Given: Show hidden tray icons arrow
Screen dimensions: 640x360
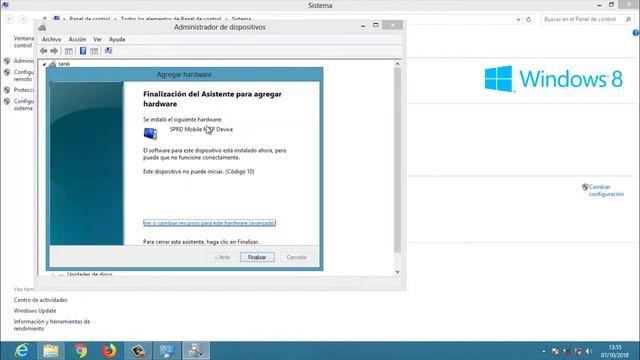Looking at the screenshot, I should coord(544,351).
